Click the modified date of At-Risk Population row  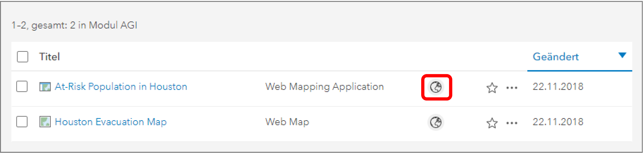[558, 87]
